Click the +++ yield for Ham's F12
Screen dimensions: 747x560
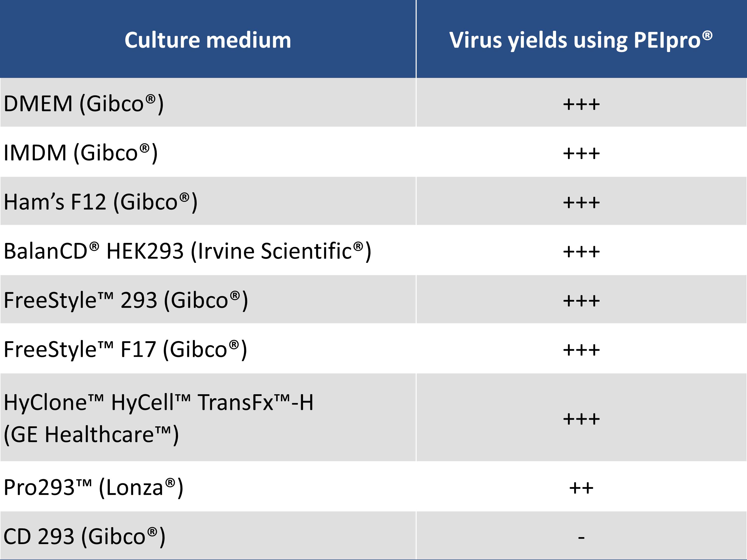tap(581, 203)
